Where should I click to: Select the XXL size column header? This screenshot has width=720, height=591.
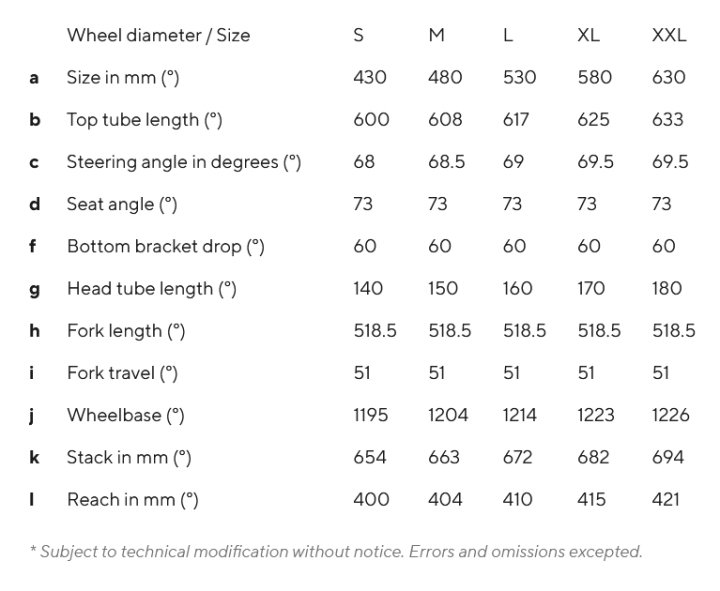point(669,35)
